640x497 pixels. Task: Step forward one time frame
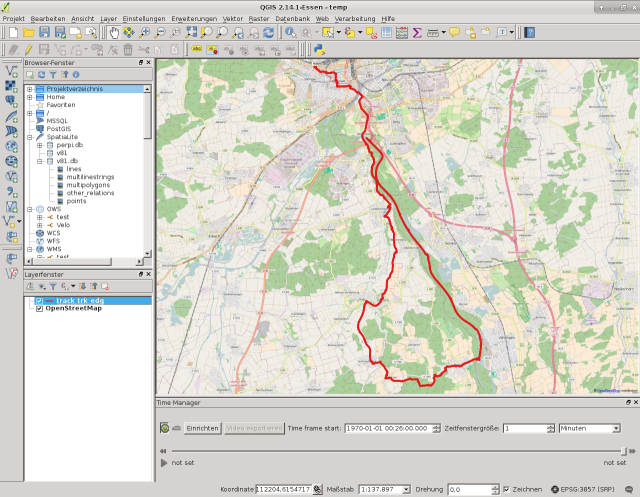[633, 451]
